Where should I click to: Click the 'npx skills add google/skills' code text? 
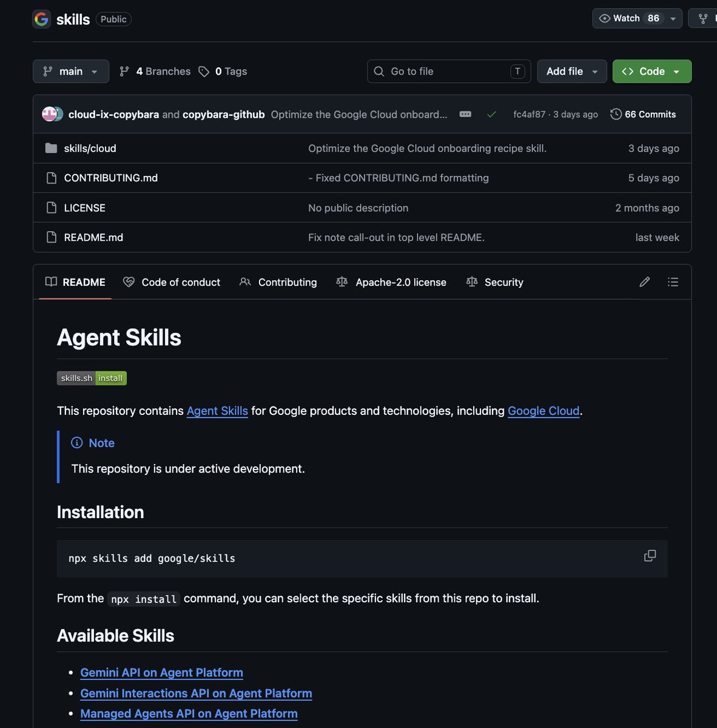point(152,559)
